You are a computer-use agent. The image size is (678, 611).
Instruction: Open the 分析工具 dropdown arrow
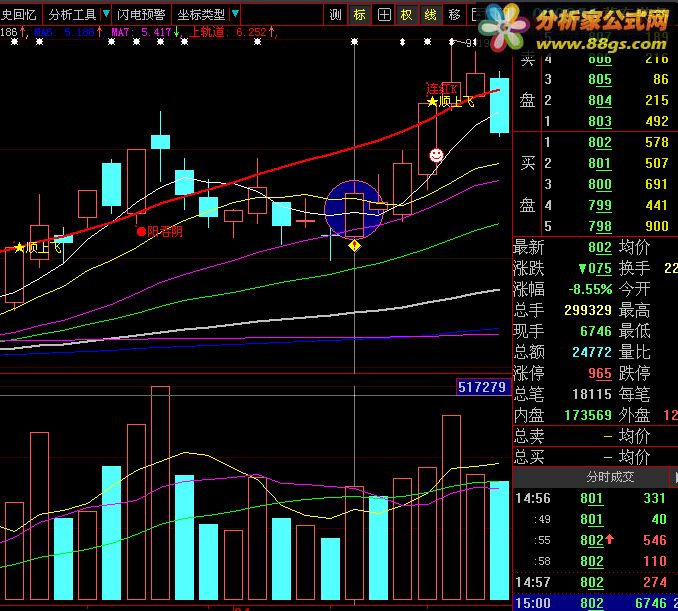tap(106, 14)
